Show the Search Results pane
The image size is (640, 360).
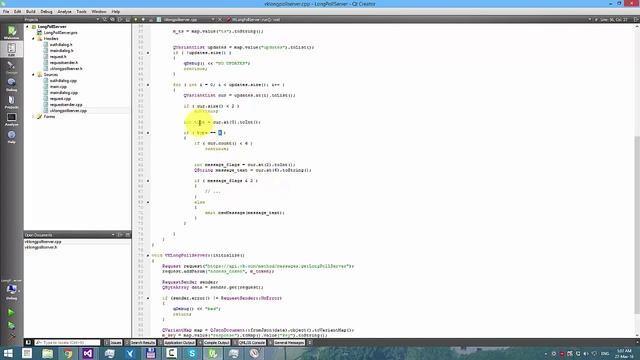[140, 343]
